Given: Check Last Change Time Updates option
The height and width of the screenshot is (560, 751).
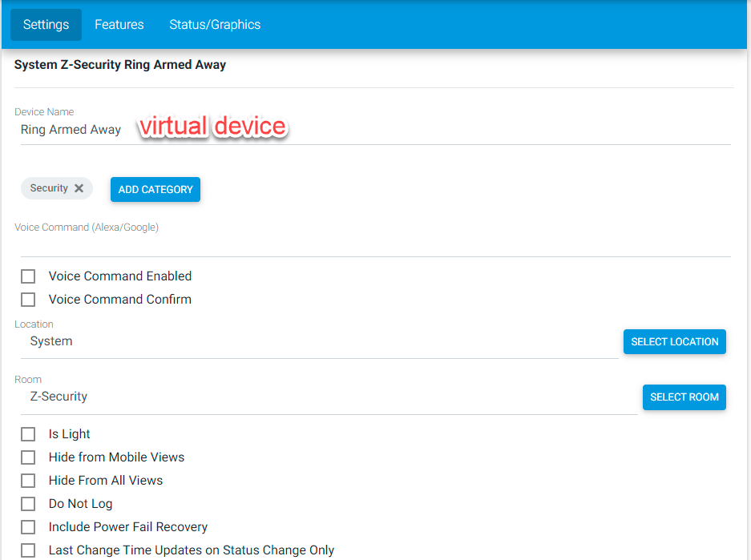Looking at the screenshot, I should tap(28, 550).
